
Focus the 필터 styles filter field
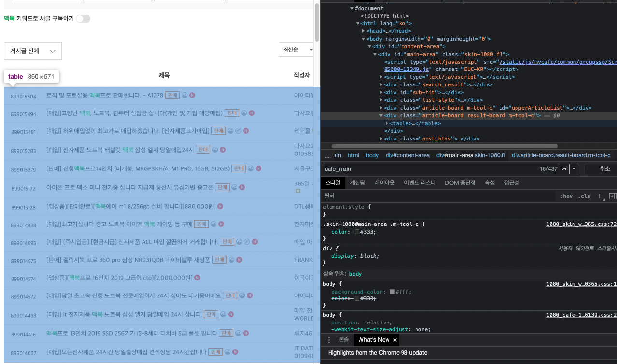[440, 196]
